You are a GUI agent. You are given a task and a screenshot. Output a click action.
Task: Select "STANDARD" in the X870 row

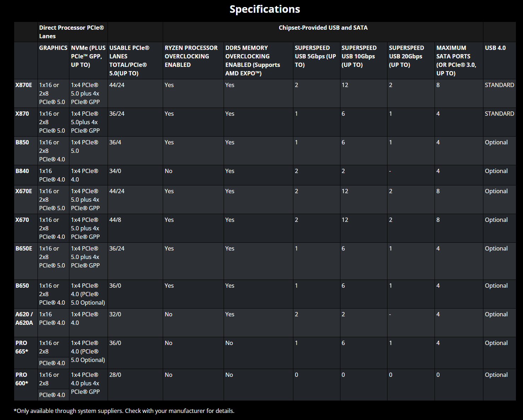tap(500, 114)
